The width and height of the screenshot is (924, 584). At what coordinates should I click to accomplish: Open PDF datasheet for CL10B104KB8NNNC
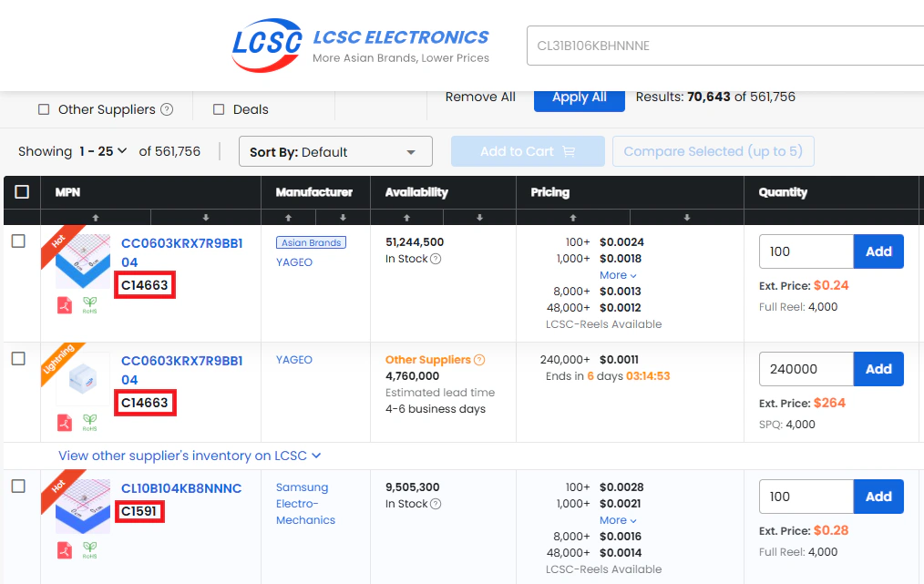65,550
